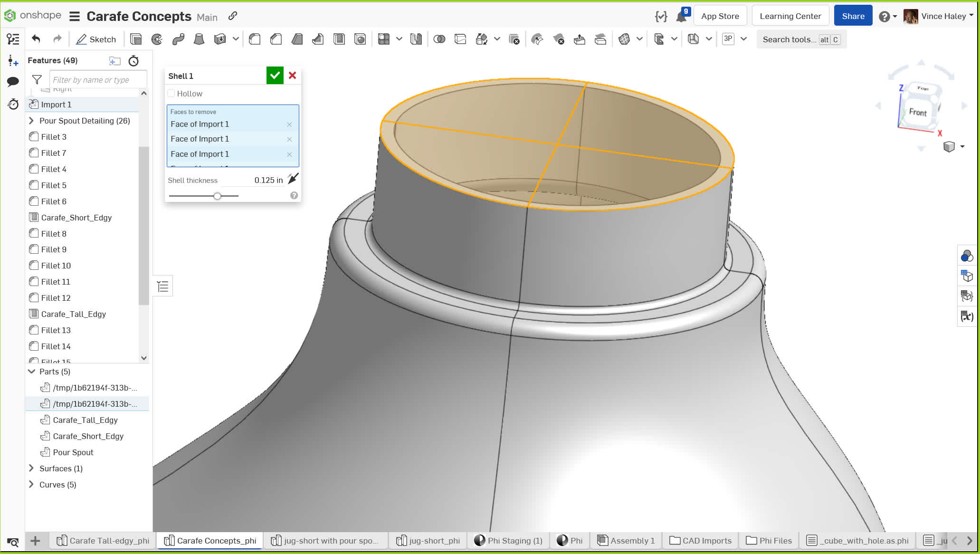Click the Extrude tool icon
980x554 pixels.
[136, 39]
